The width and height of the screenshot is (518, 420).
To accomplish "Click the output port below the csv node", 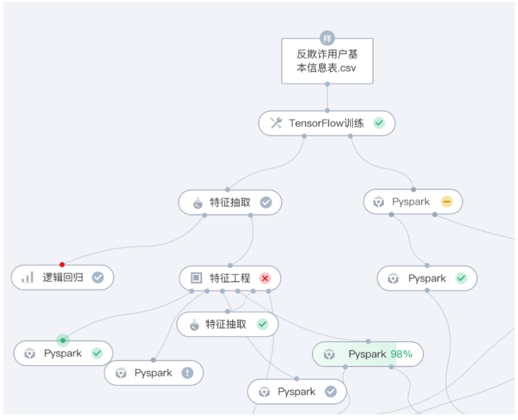I will 327,83.
